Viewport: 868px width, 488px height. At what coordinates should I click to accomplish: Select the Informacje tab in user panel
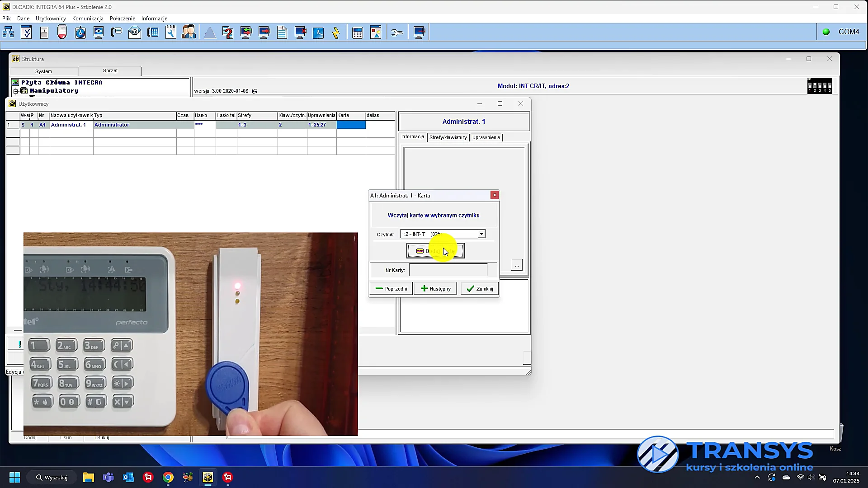tap(413, 137)
